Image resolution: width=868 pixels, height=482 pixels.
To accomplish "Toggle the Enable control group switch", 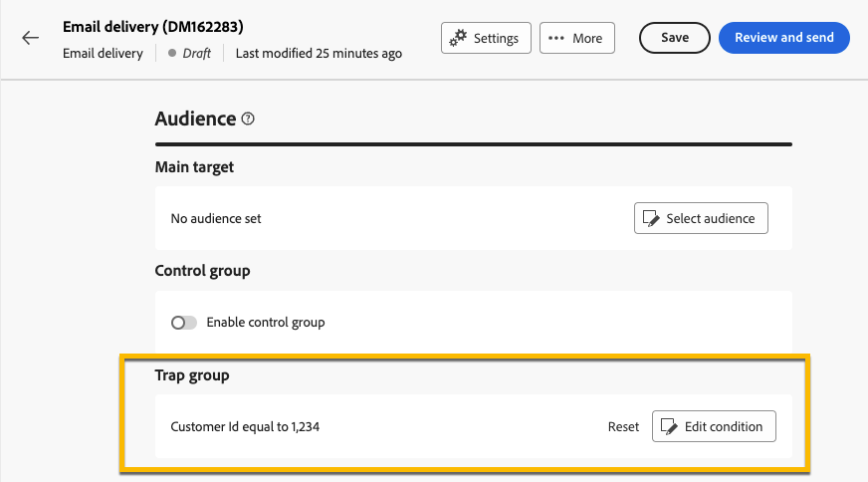I will coord(184,323).
